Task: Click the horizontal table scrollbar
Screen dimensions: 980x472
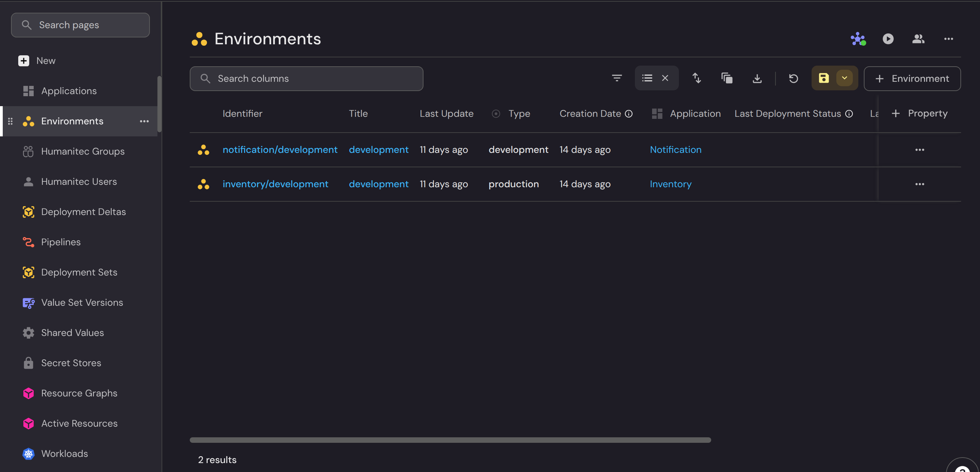Action: click(450, 440)
